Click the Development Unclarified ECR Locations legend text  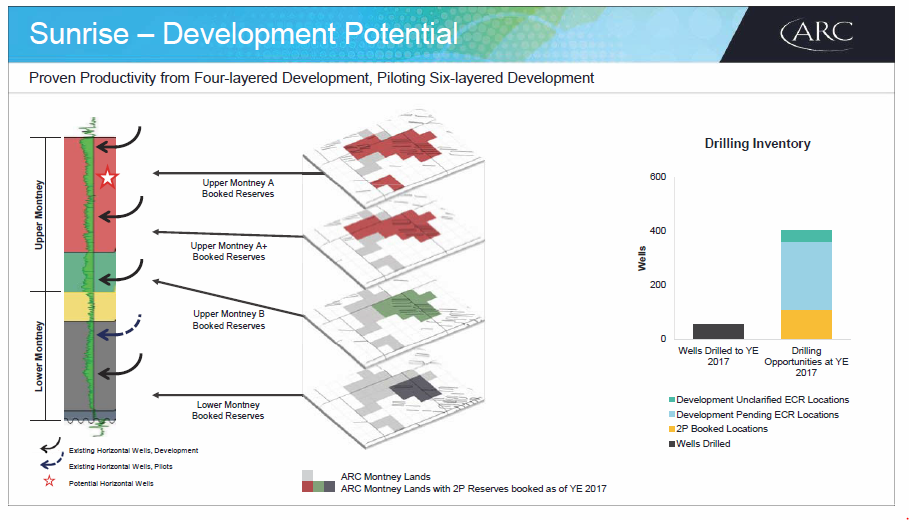point(762,399)
